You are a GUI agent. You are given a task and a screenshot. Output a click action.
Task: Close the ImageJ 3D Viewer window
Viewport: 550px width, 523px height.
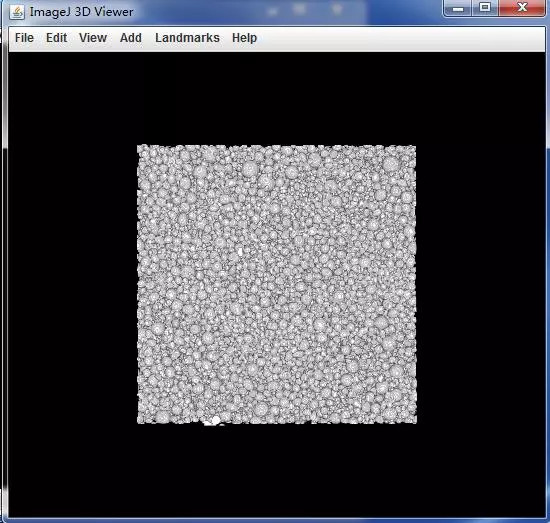point(522,8)
